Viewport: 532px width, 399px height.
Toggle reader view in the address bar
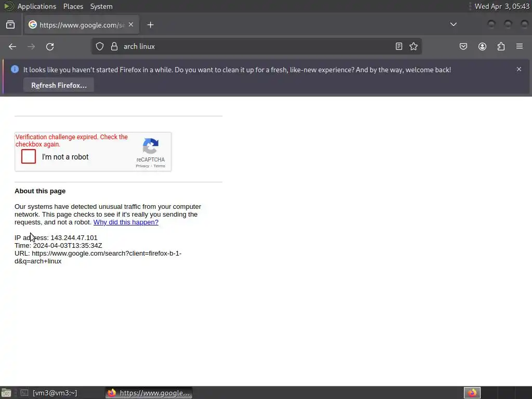coord(399,46)
